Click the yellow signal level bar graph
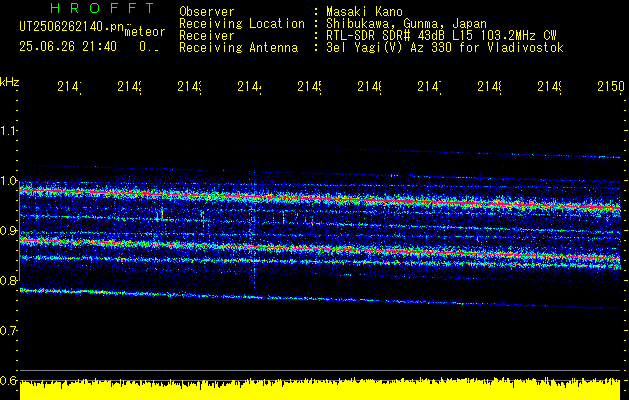The width and height of the screenshot is (629, 400). pos(320,389)
